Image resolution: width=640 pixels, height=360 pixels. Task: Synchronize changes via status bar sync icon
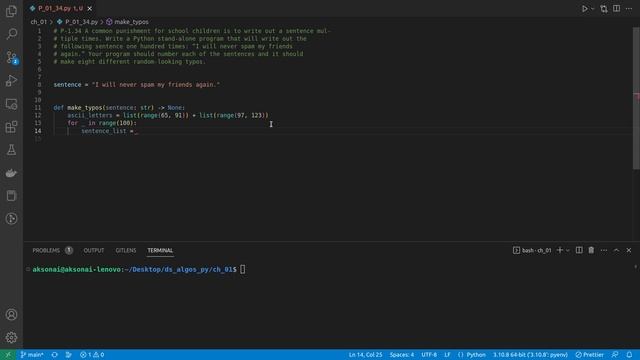point(54,355)
